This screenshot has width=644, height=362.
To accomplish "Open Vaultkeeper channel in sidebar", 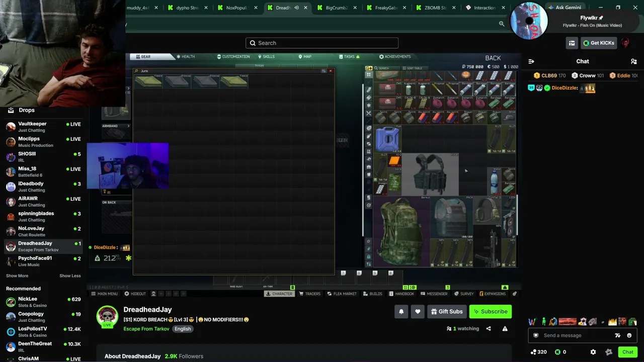I will (x=43, y=127).
